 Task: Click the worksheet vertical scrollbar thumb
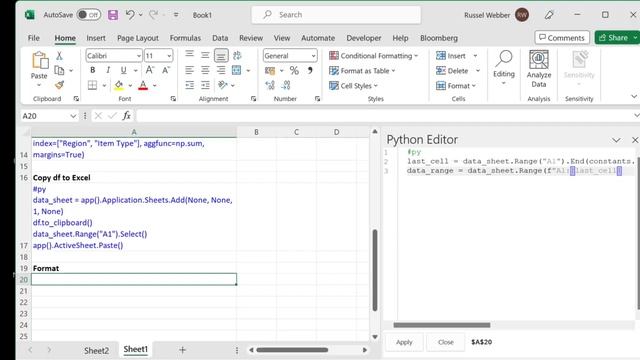coord(375,270)
